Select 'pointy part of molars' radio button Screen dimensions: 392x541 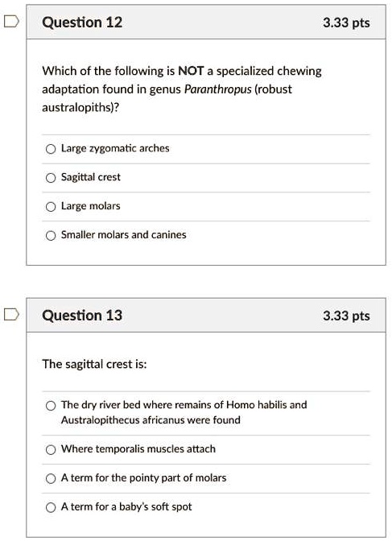[x=51, y=478]
